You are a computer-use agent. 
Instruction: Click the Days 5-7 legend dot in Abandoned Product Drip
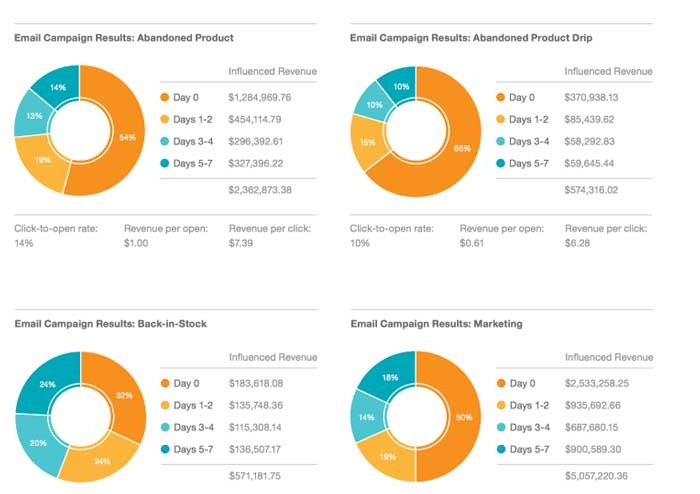coord(500,163)
